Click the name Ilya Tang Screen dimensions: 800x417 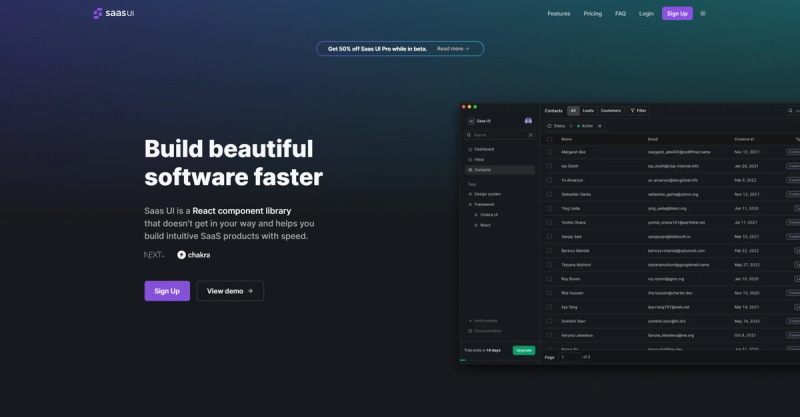[569, 307]
